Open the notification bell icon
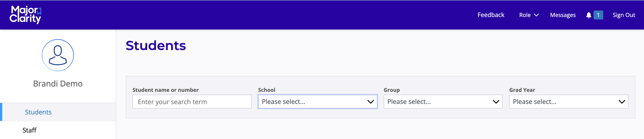Screen dimensions: 644x139 tap(588, 15)
